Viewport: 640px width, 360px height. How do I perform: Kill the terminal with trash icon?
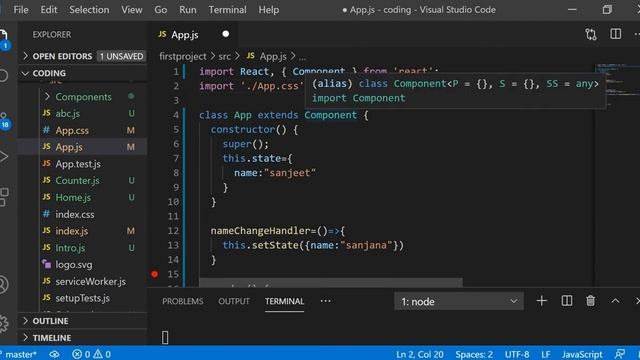coord(591,301)
